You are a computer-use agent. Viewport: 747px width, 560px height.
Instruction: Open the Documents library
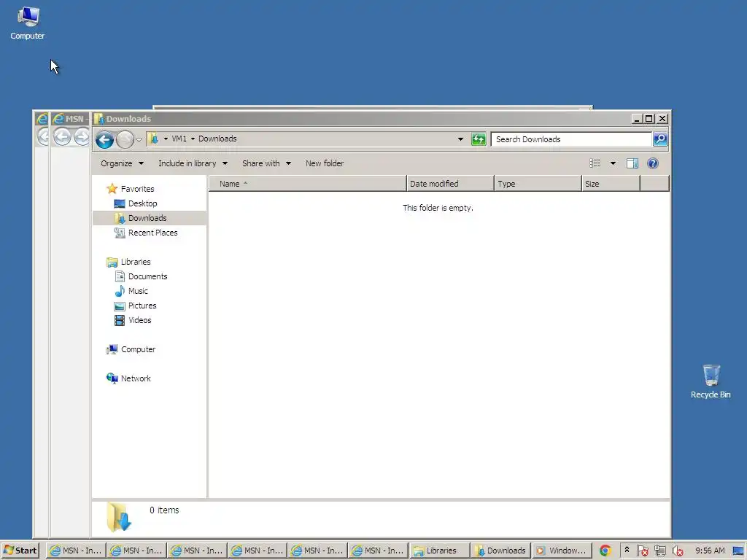147,276
